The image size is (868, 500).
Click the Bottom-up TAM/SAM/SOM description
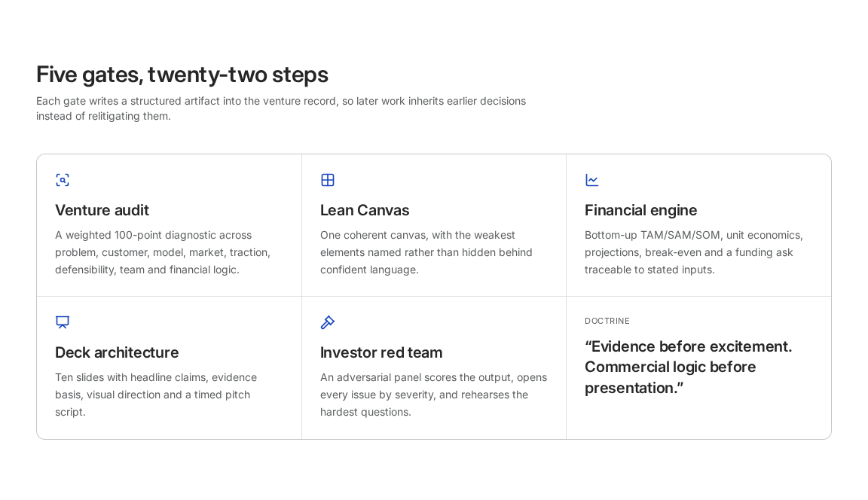pyautogui.click(x=694, y=252)
